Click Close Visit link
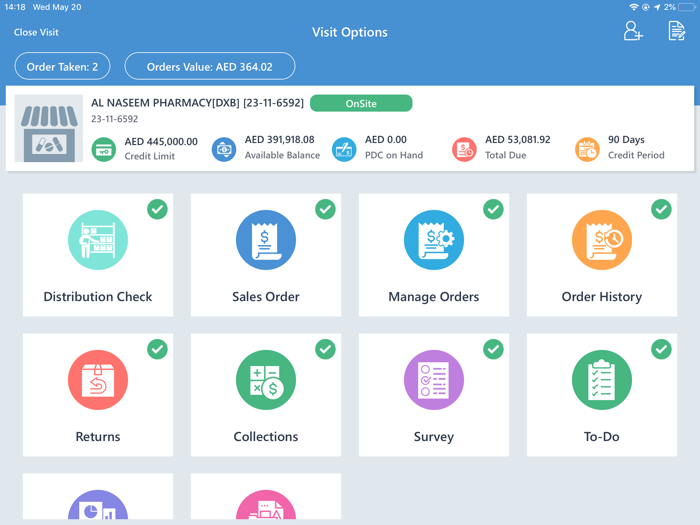The width and height of the screenshot is (700, 525). pos(36,32)
